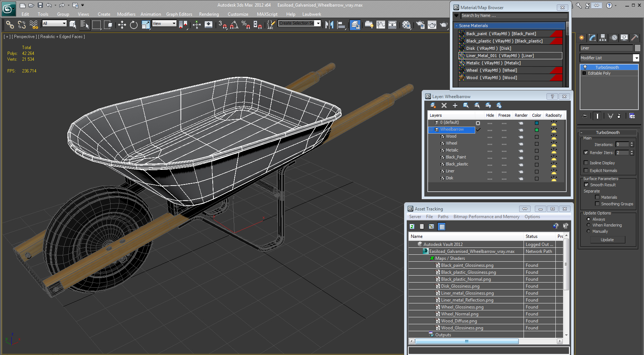Image resolution: width=644 pixels, height=355 pixels.
Task: Choose the Select and Move tool
Action: [122, 25]
